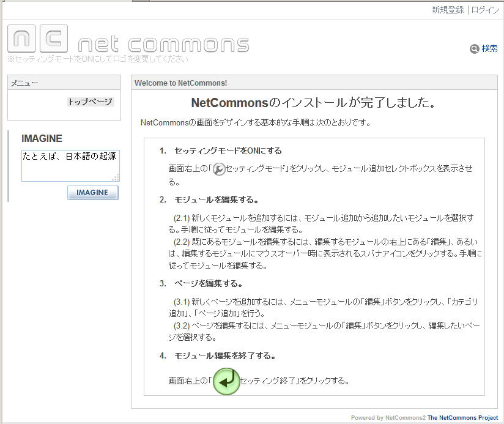Click inside the IMAGINE search text area
504x424 pixels.
[x=70, y=166]
